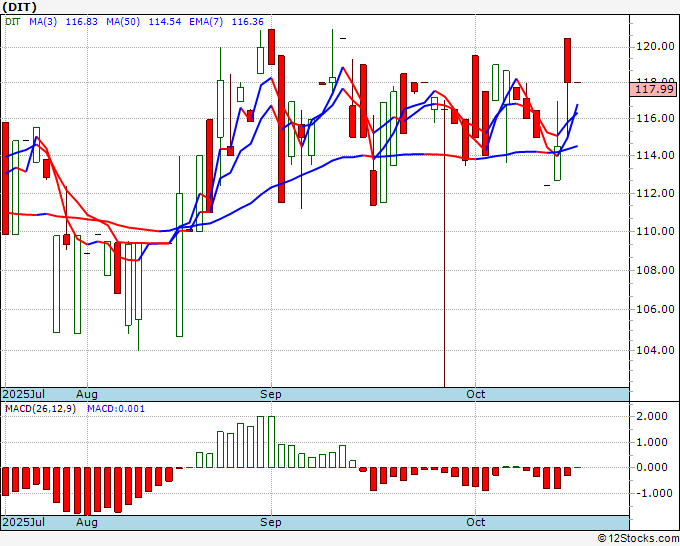Click the Sep label on MACD axis

tap(271, 522)
